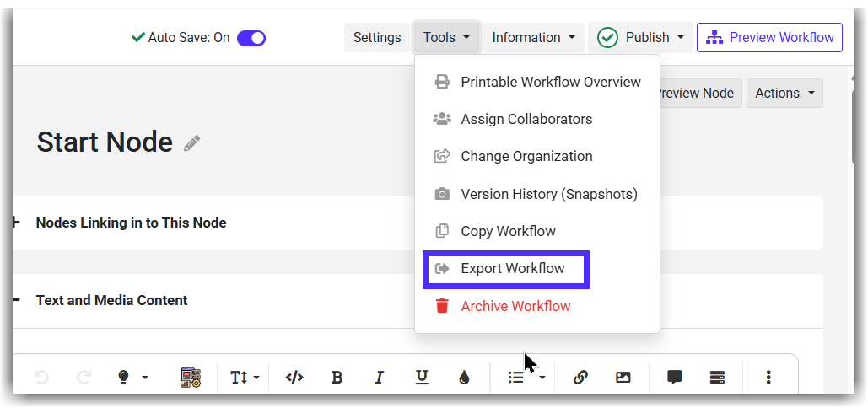This screenshot has width=868, height=408.
Task: Click the insert link icon
Action: coord(580,378)
